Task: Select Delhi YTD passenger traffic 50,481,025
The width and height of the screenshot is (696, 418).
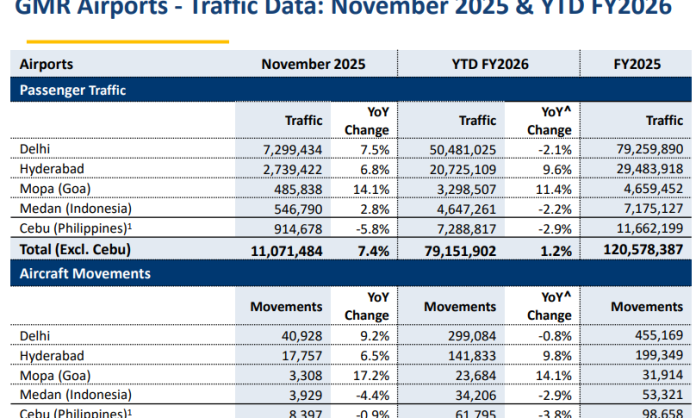Action: (x=458, y=149)
